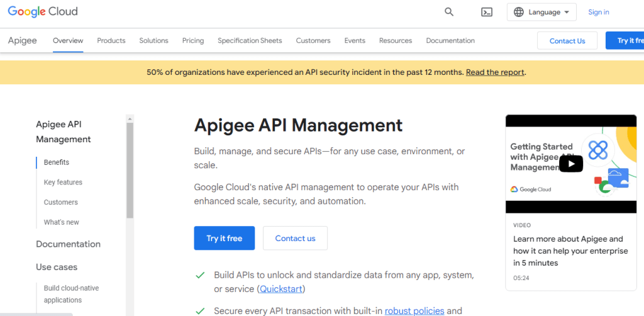Jump to Key features in sidebar
The width and height of the screenshot is (644, 316).
pos(63,182)
